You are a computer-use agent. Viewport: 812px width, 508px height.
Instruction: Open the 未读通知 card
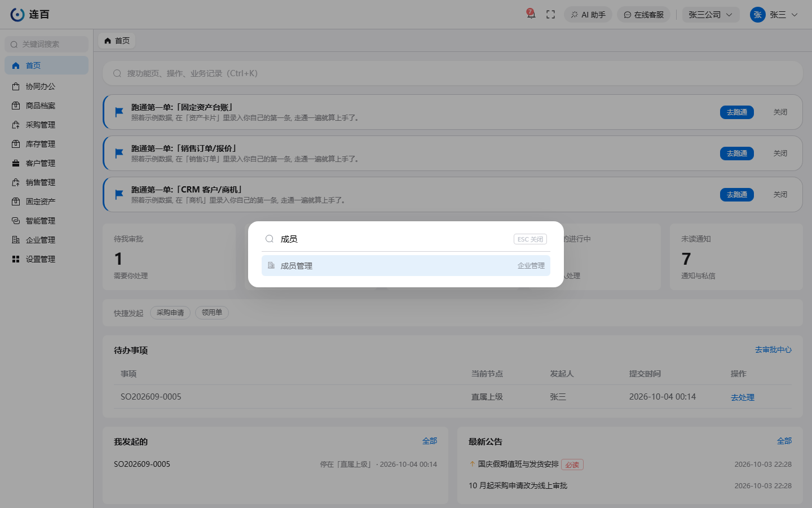[736, 257]
